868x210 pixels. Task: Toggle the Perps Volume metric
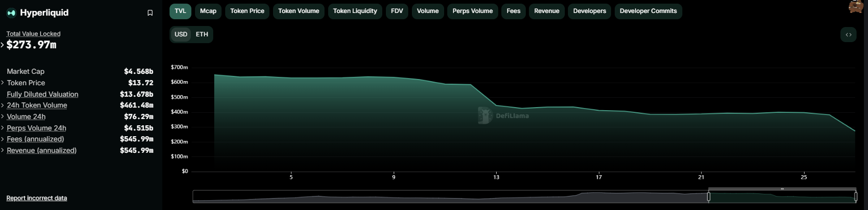(472, 11)
